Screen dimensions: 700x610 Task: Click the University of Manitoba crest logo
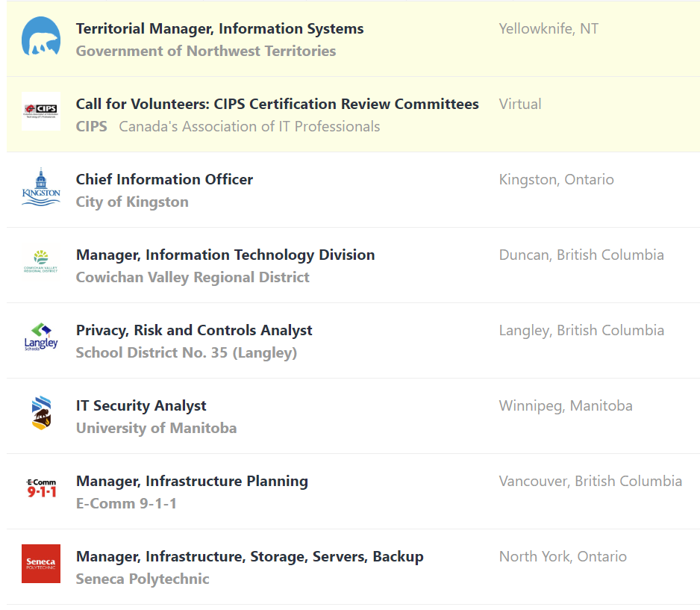(x=41, y=414)
